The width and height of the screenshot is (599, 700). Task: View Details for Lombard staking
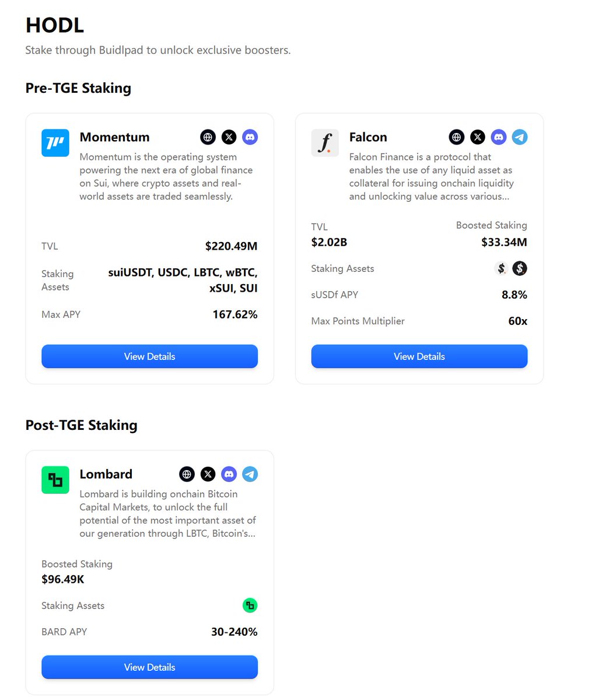click(149, 667)
